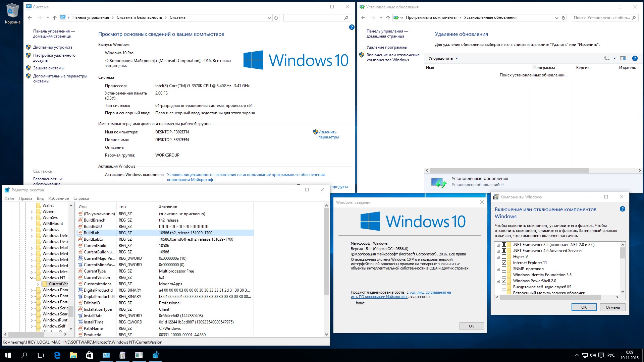644x362 pixels.
Task: Go back in the System window
Action: click(30, 18)
